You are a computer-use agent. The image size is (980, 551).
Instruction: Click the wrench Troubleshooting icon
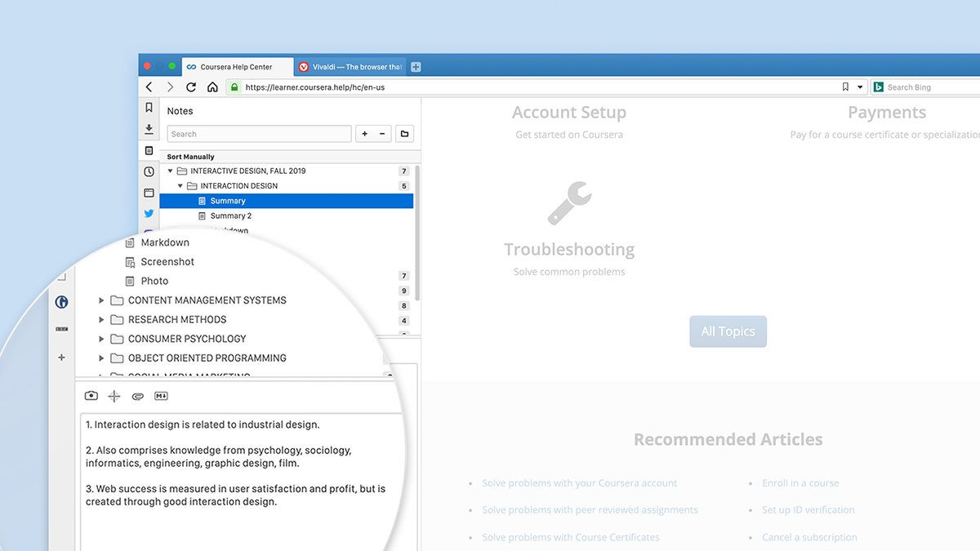click(x=569, y=203)
